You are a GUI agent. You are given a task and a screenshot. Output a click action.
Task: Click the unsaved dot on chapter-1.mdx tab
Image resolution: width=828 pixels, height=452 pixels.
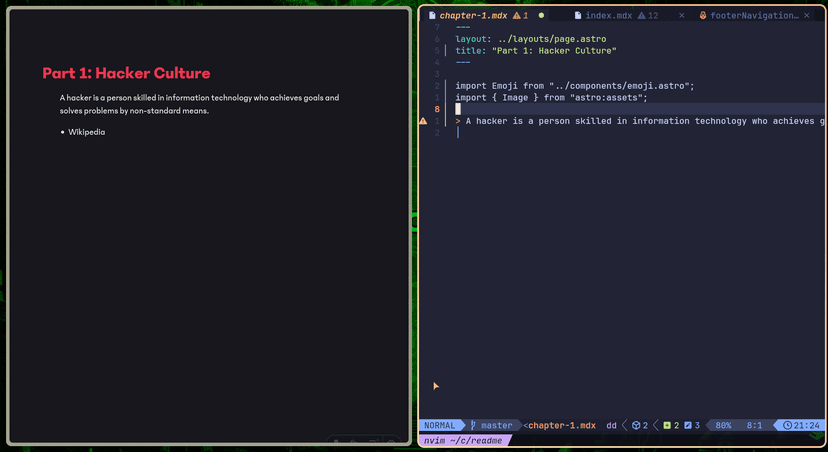click(542, 16)
